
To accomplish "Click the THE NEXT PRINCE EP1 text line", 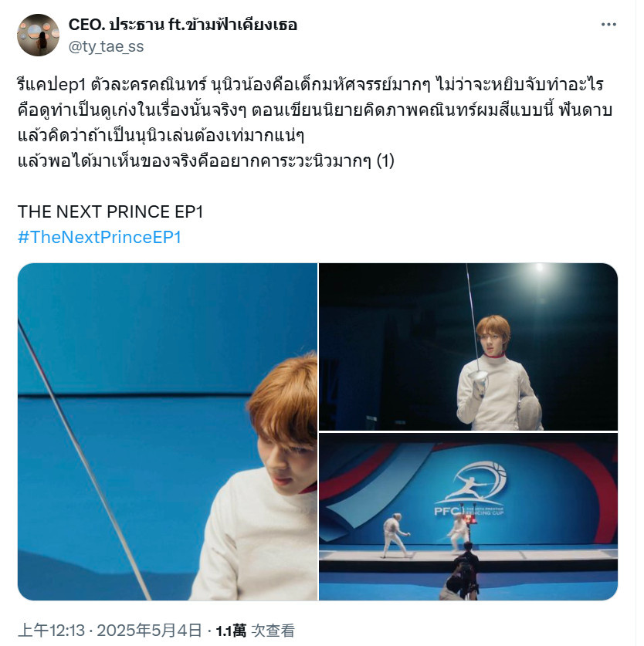I will click(x=110, y=211).
